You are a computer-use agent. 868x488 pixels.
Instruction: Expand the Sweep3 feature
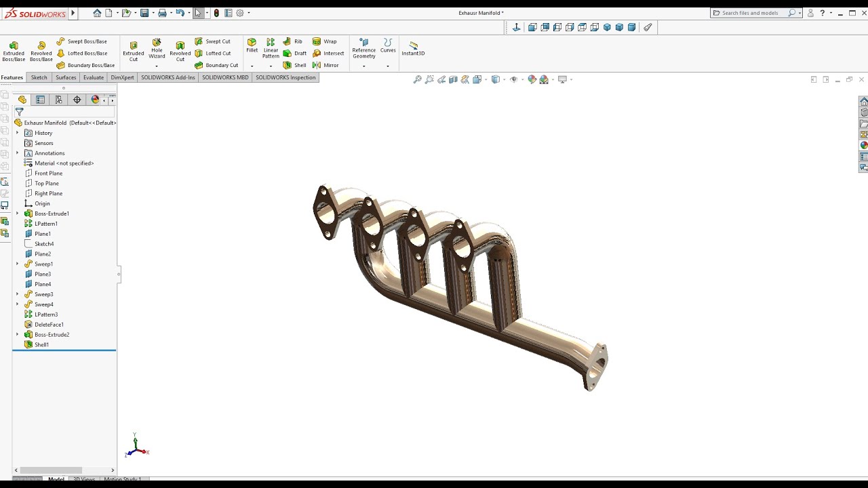pos(18,294)
